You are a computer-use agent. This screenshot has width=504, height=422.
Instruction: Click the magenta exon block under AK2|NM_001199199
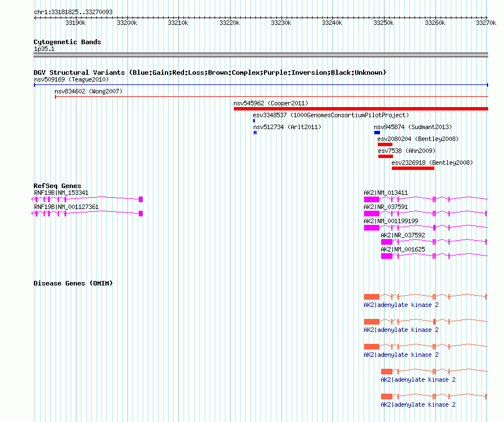pyautogui.click(x=371, y=228)
